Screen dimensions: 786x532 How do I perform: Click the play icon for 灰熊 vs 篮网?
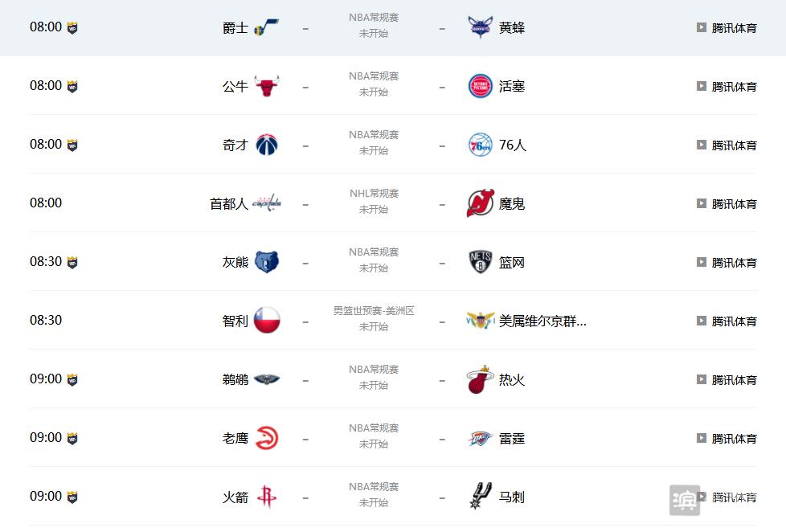(x=702, y=262)
